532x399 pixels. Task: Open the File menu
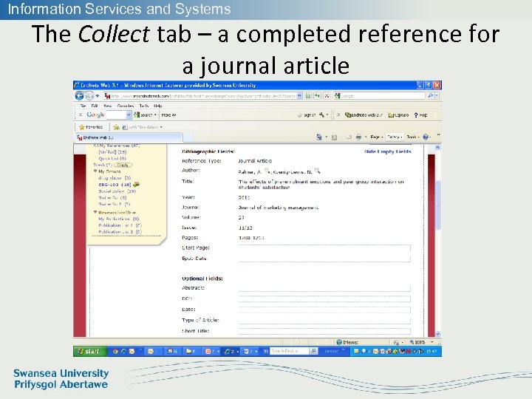(83, 106)
